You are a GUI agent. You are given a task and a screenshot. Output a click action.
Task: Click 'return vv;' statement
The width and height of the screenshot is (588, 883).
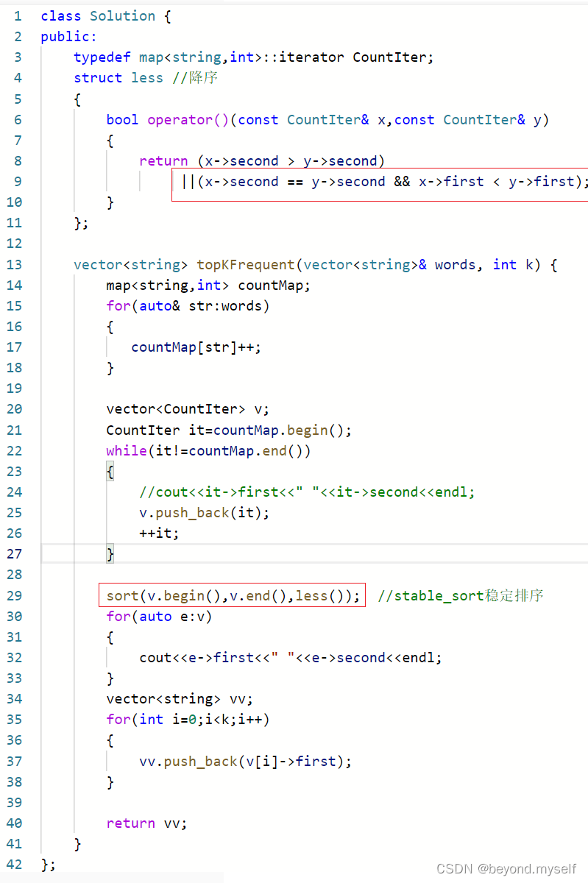click(x=146, y=823)
